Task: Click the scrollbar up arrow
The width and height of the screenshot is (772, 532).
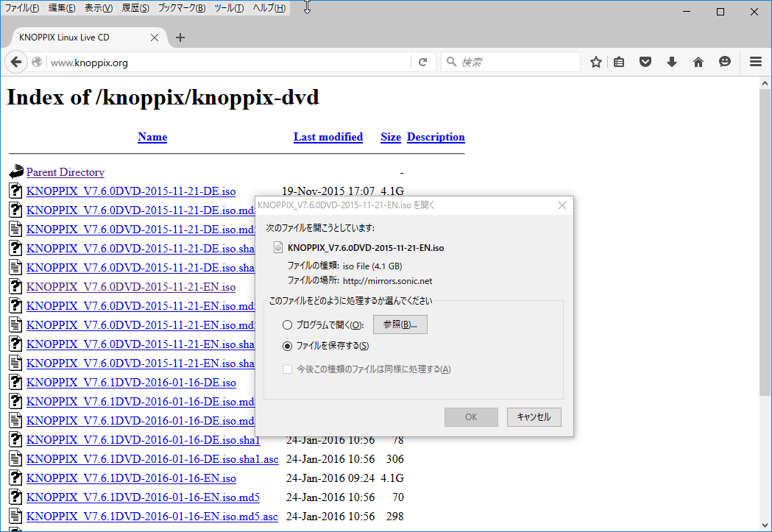Action: [765, 83]
